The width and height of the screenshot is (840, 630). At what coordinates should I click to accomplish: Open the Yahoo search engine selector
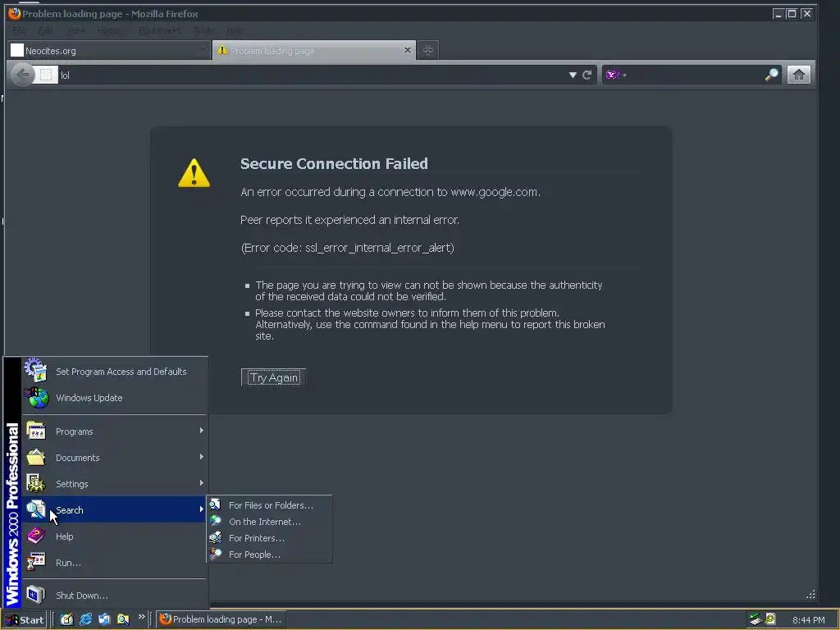615,75
